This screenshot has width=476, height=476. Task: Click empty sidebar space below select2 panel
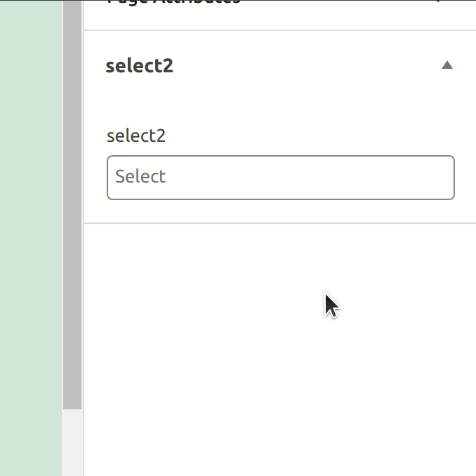(280, 349)
